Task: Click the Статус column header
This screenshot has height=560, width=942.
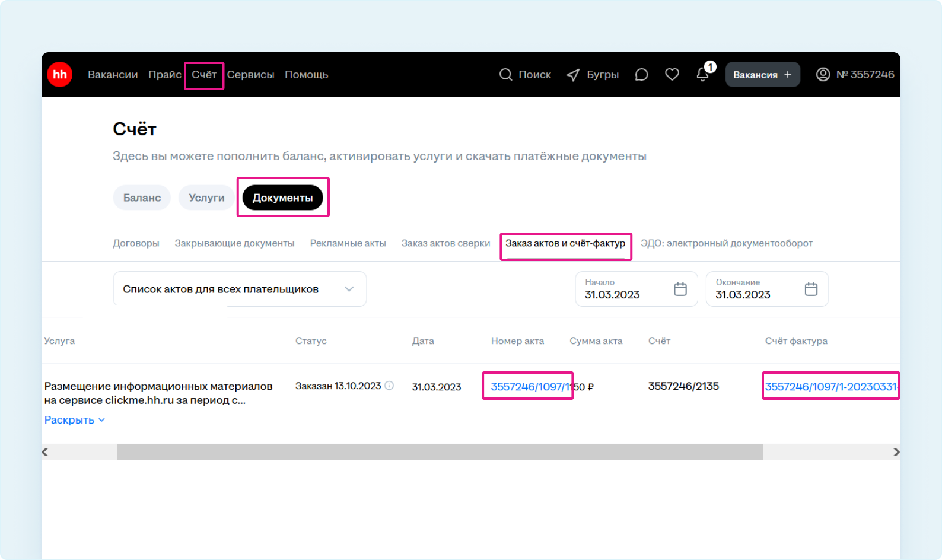Action: point(311,341)
